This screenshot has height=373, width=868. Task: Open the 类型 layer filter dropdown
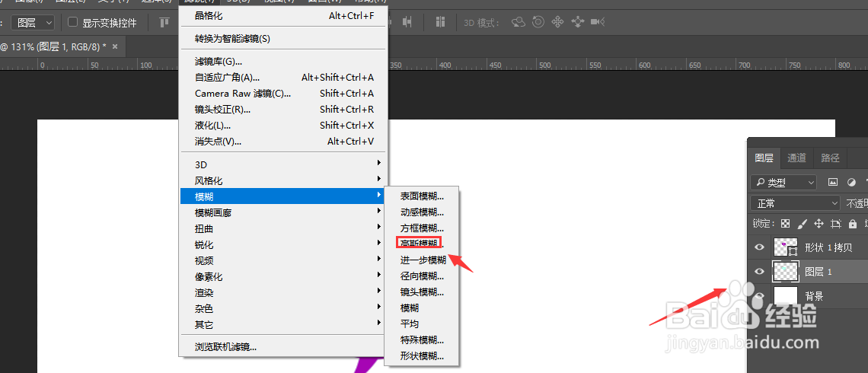pyautogui.click(x=783, y=182)
